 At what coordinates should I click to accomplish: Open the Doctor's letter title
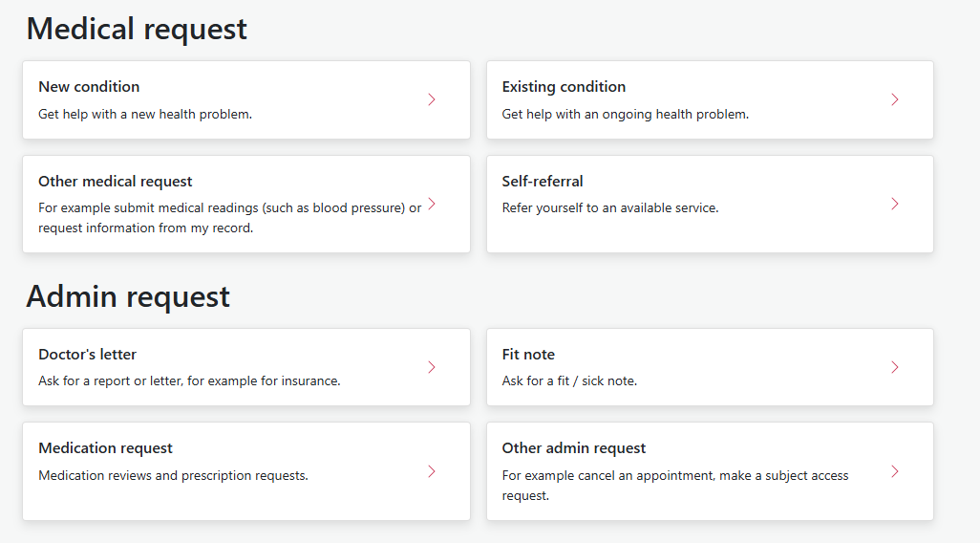(x=88, y=355)
